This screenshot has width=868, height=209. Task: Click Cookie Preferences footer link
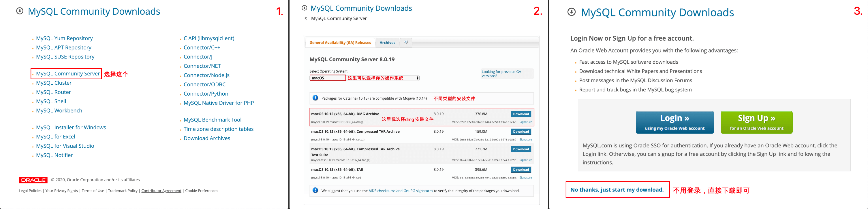(x=202, y=191)
